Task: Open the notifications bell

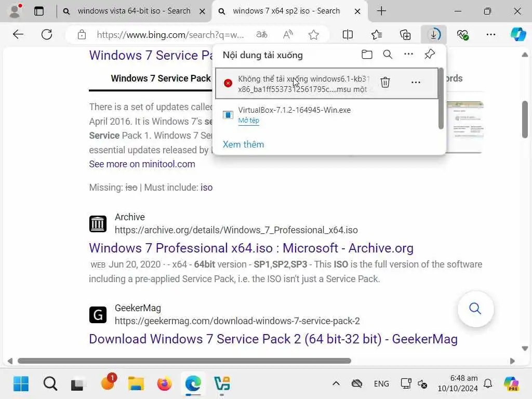Action: tap(488, 384)
